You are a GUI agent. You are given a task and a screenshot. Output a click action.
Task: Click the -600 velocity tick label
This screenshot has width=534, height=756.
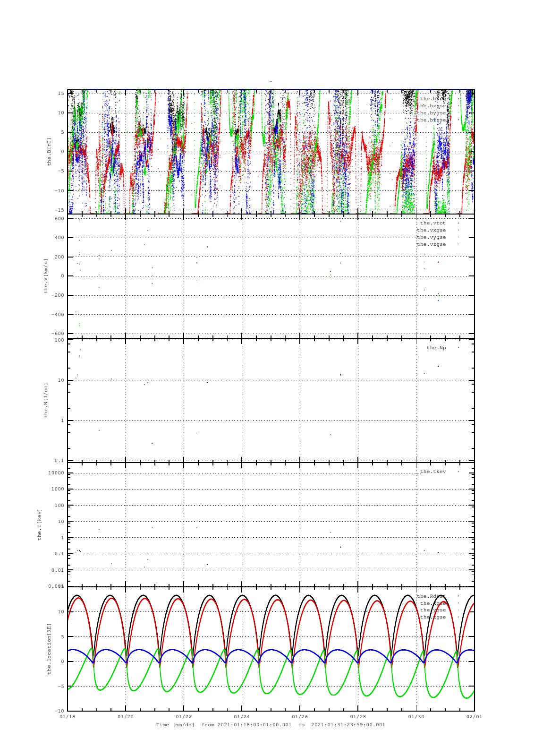58,334
